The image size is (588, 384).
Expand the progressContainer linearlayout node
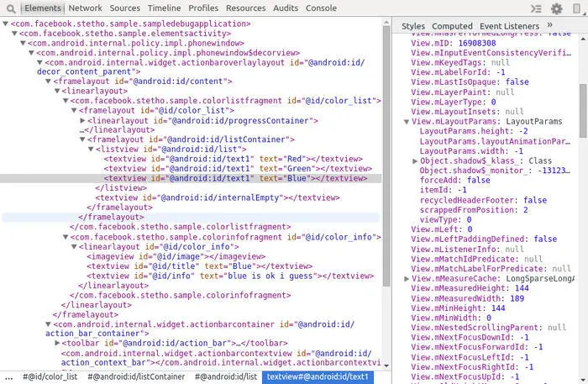83,120
